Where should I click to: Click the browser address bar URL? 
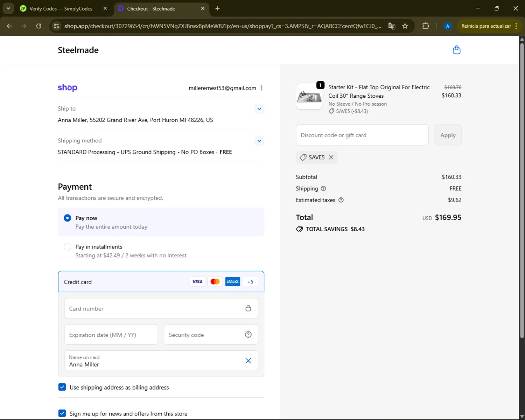(x=223, y=26)
